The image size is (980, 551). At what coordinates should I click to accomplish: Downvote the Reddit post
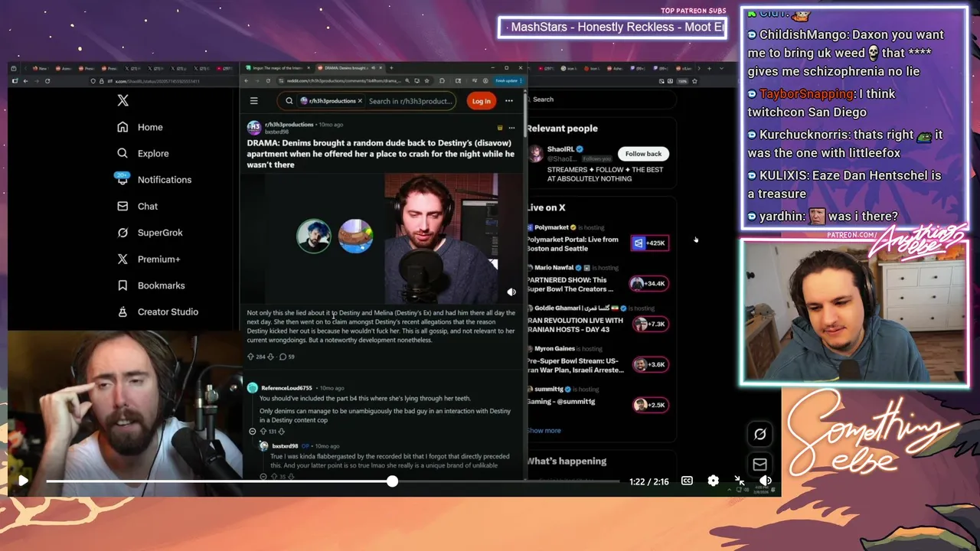tap(270, 357)
